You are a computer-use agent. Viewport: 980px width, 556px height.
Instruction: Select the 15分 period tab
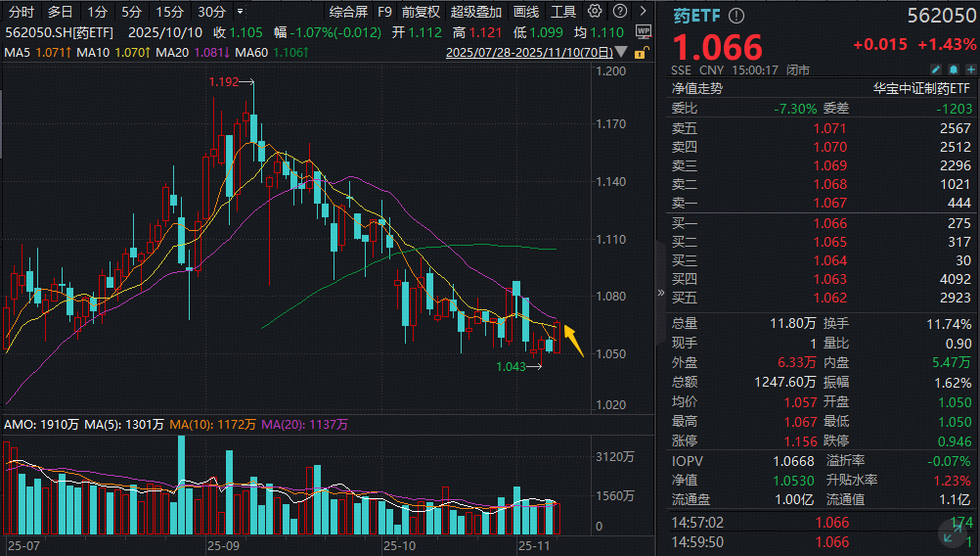170,12
